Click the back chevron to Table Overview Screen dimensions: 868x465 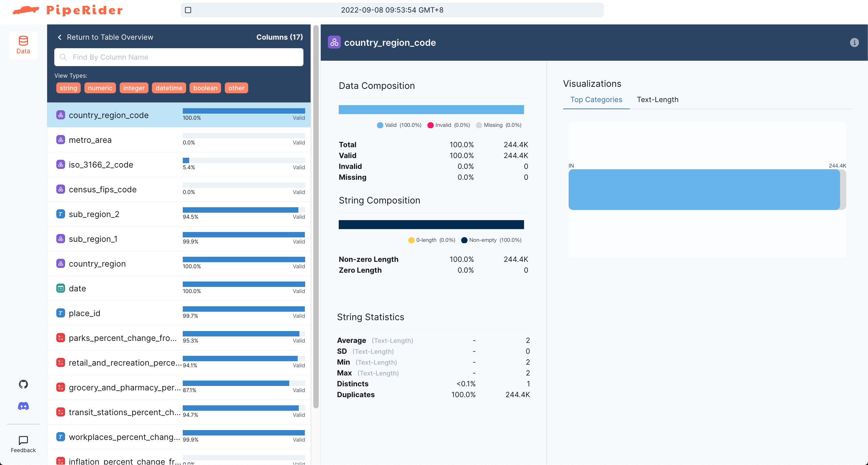60,37
